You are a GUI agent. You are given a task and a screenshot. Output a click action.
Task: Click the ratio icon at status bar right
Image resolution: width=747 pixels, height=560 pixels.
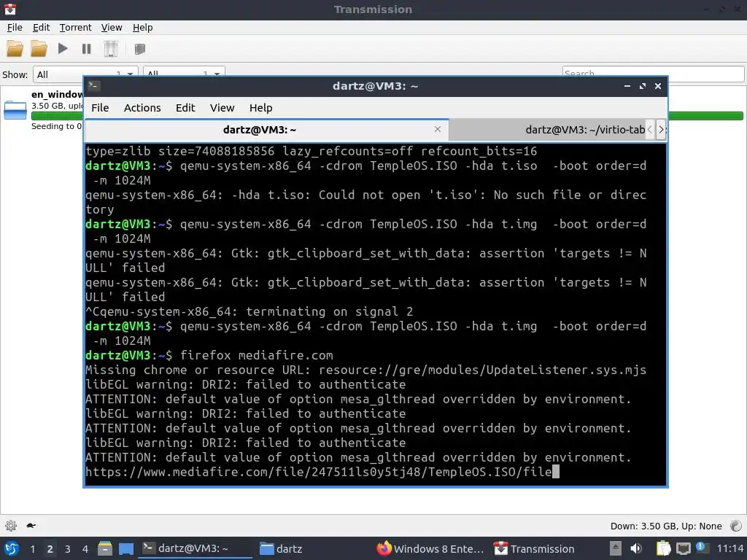coord(736,526)
